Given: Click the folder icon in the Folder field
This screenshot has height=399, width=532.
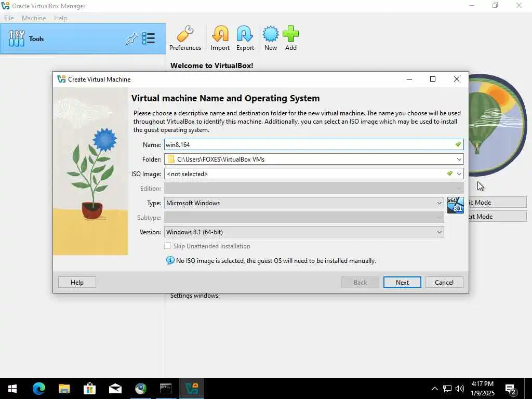Looking at the screenshot, I should 171,159.
